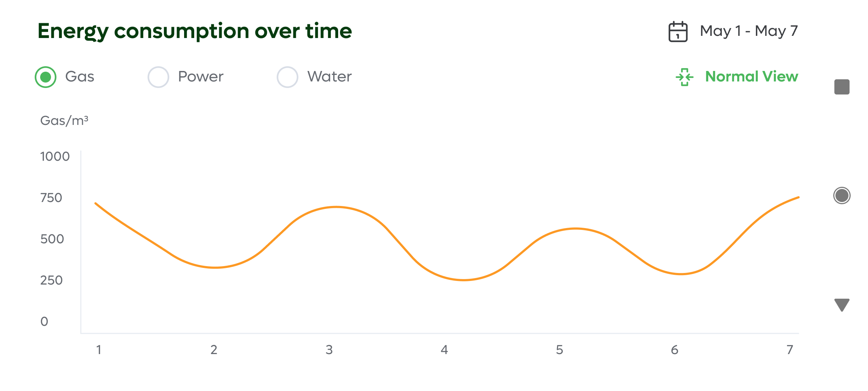This screenshot has height=391, width=868.
Task: Click day 3 on the x-axis
Action: pos(329,350)
